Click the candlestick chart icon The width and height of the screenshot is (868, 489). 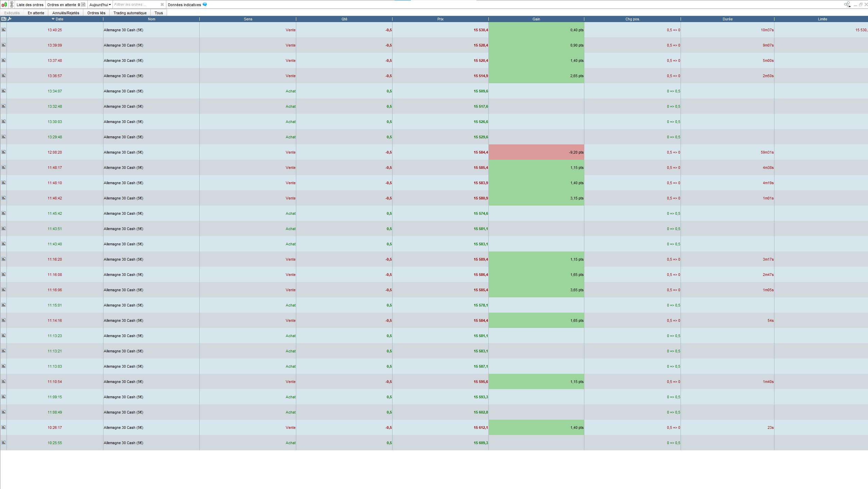click(4, 5)
